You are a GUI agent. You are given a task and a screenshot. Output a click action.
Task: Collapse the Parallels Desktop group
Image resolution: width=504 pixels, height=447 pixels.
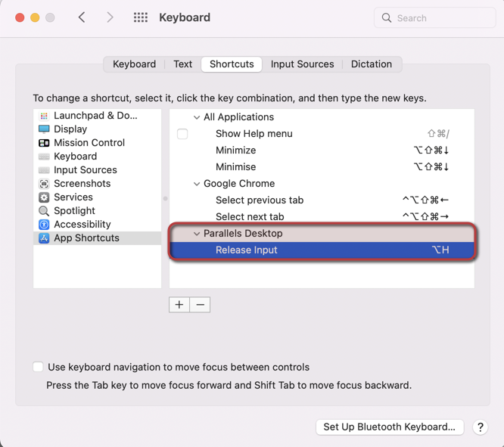click(x=197, y=234)
